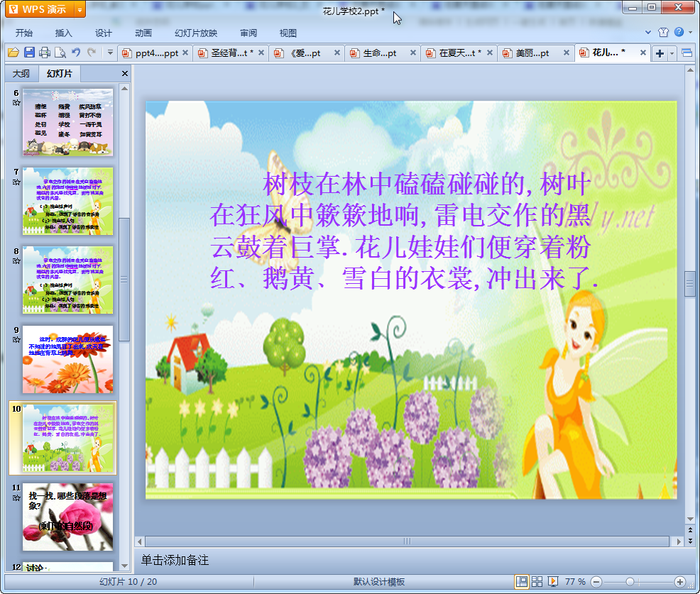This screenshot has width=700, height=594.
Task: Select slide 6 thumbnail
Action: 68,122
